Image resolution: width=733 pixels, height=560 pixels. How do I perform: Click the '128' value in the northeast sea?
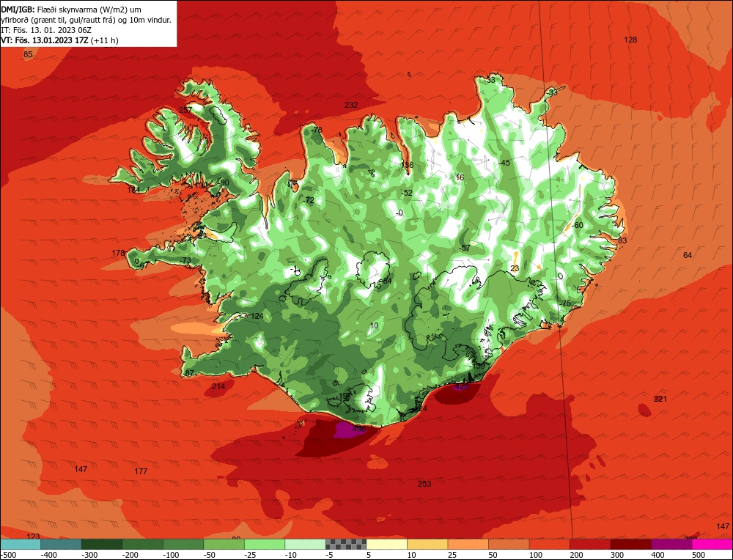point(630,40)
